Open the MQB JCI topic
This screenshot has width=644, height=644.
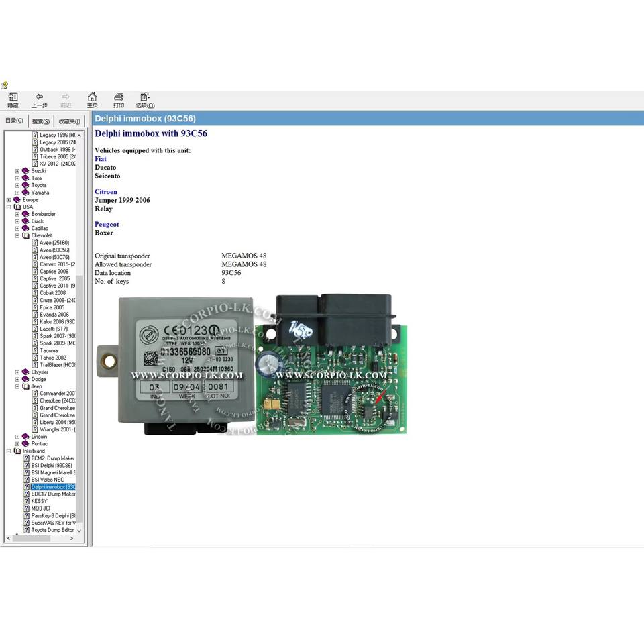point(41,508)
